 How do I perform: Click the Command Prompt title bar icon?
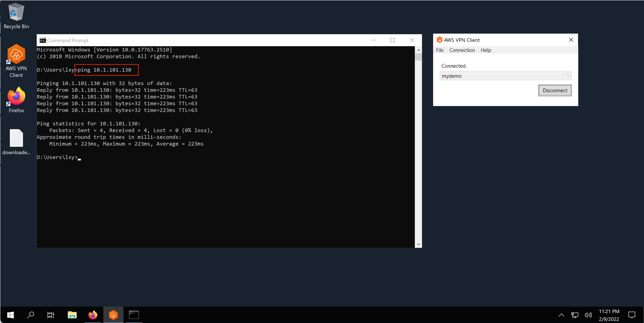pos(43,40)
